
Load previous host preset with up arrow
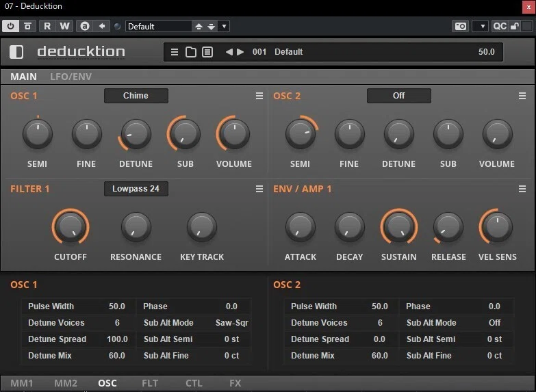tap(199, 27)
